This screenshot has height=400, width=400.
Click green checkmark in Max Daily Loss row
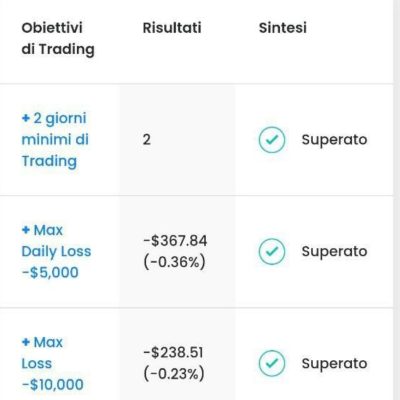tap(272, 252)
